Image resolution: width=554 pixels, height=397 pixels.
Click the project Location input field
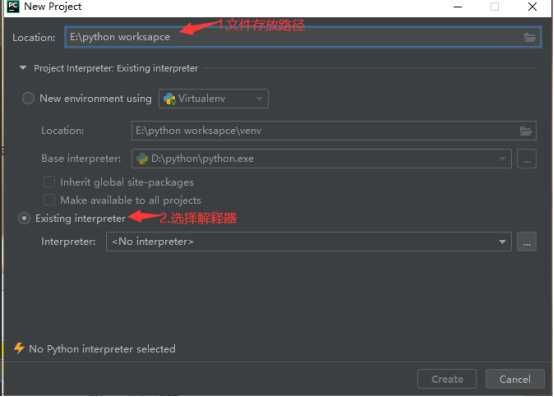click(303, 37)
